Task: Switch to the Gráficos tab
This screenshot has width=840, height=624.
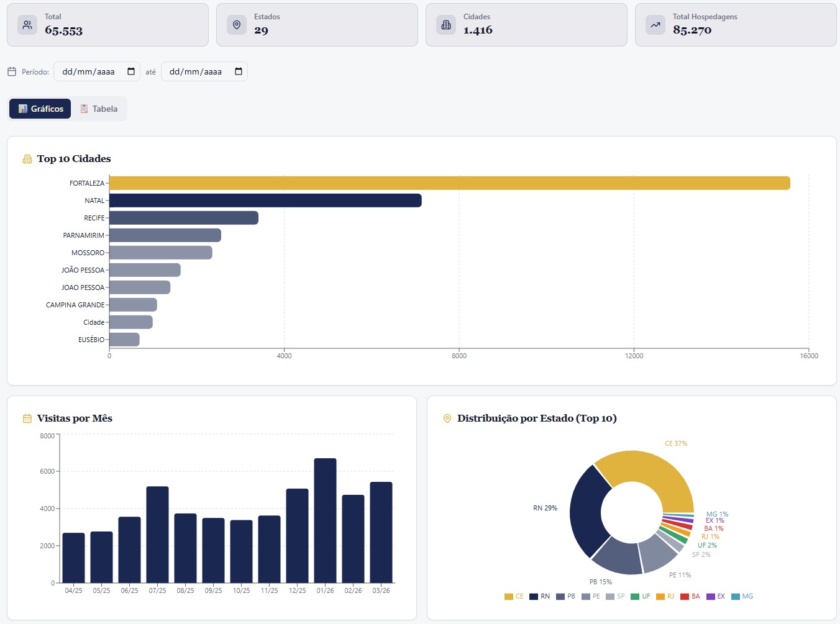Action: tap(40, 109)
